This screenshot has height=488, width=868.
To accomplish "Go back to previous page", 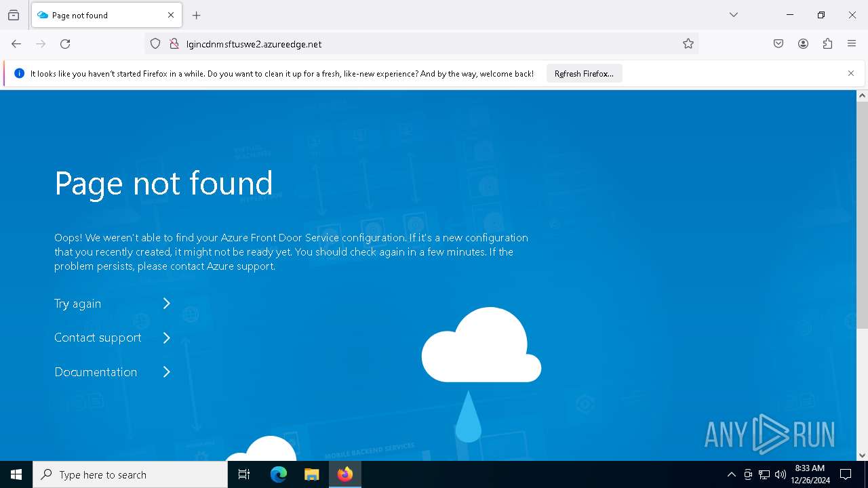I will click(x=16, y=44).
